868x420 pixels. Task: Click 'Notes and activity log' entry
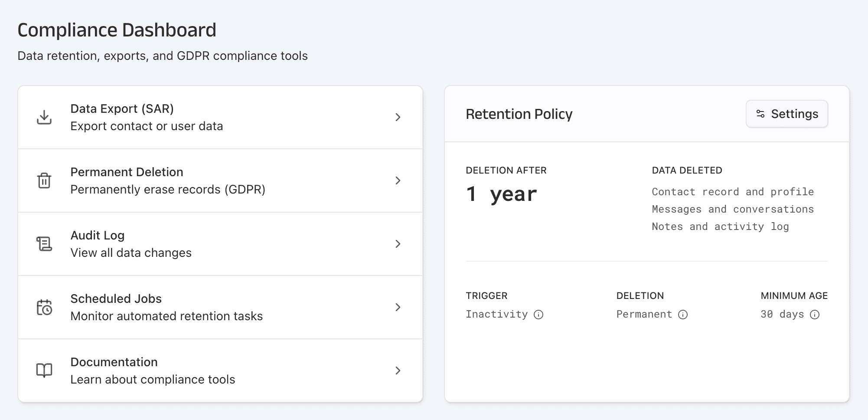721,226
